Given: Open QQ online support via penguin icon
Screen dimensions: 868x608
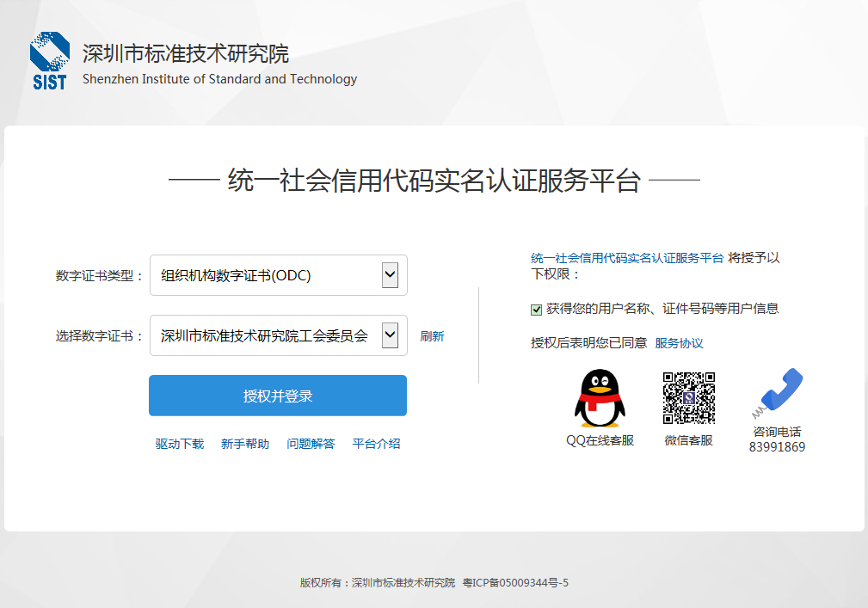Looking at the screenshot, I should [600, 399].
